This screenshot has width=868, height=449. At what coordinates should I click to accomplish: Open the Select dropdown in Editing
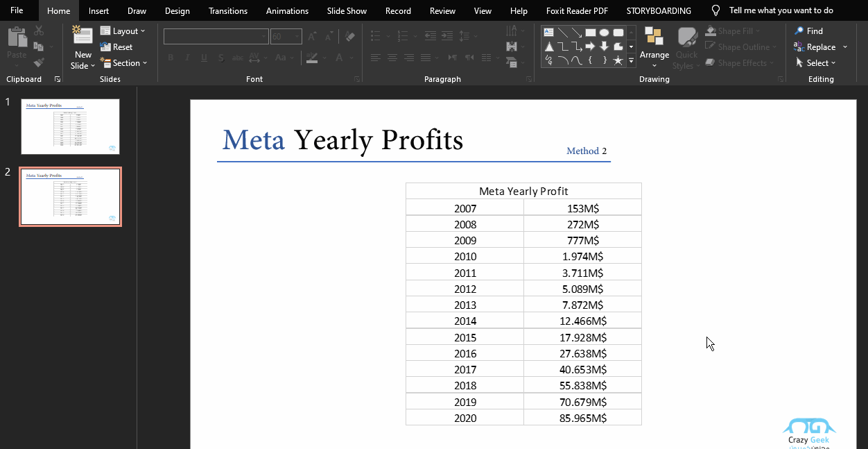815,63
